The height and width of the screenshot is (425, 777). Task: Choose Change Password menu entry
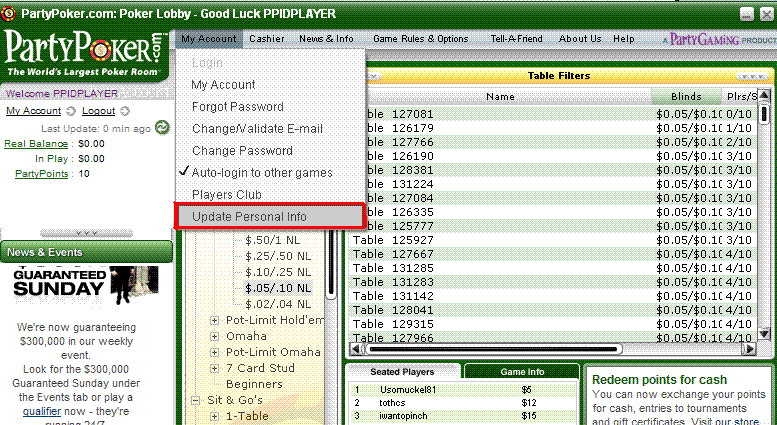(x=242, y=151)
